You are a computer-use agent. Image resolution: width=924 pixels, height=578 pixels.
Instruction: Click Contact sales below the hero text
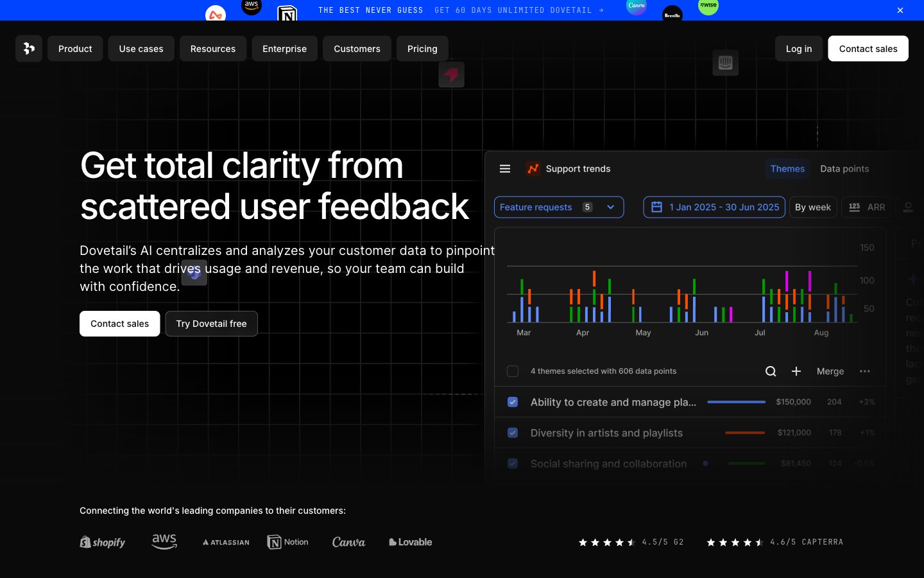tap(119, 324)
